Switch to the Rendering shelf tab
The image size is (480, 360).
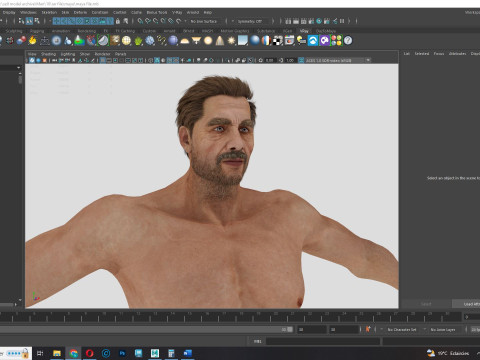87,31
